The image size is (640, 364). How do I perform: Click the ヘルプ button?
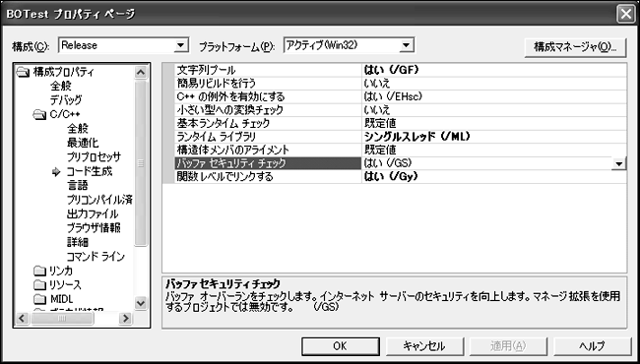pyautogui.click(x=592, y=346)
